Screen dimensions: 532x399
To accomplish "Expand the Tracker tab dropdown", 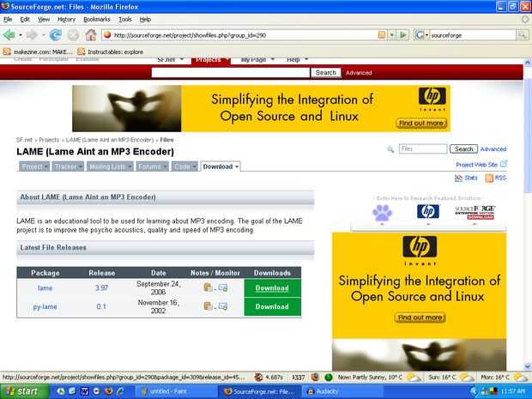I will [x=68, y=166].
